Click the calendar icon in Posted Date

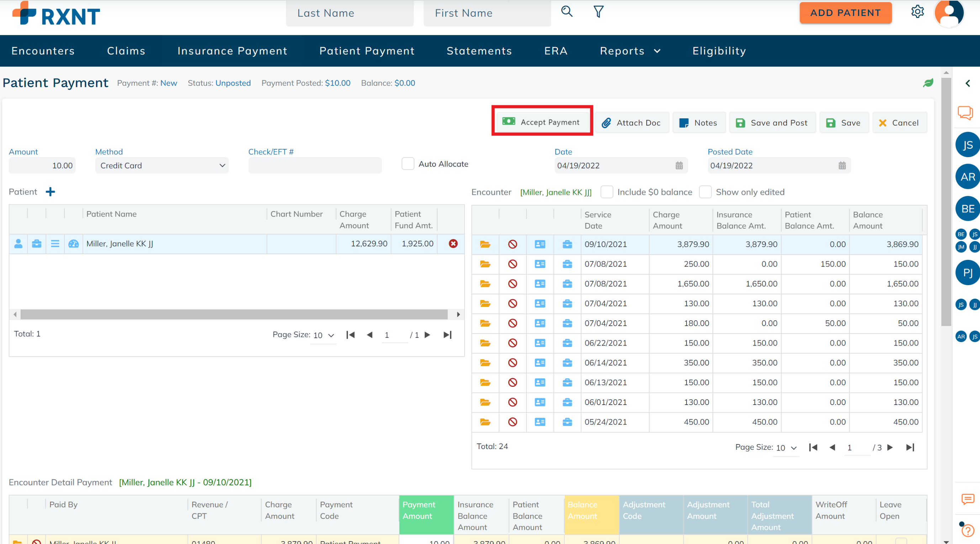(842, 166)
